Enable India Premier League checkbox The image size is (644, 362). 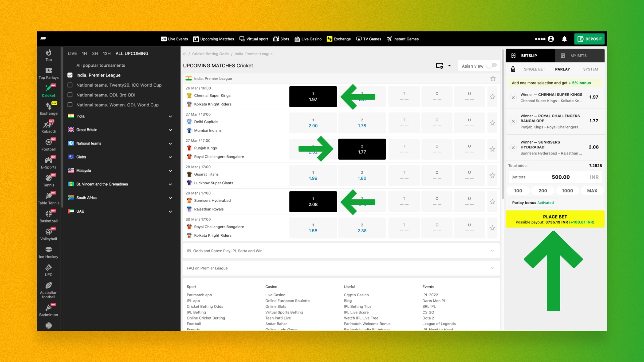pyautogui.click(x=70, y=75)
